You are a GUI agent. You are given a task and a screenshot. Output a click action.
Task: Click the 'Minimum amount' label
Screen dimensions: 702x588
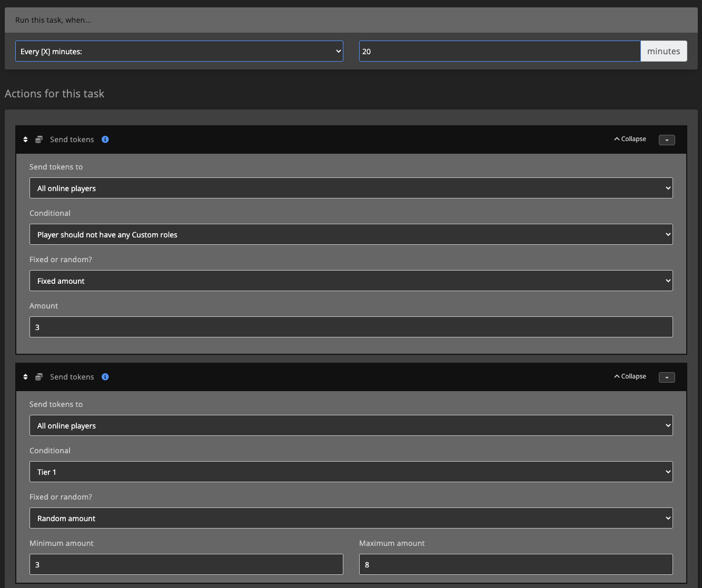click(x=62, y=543)
